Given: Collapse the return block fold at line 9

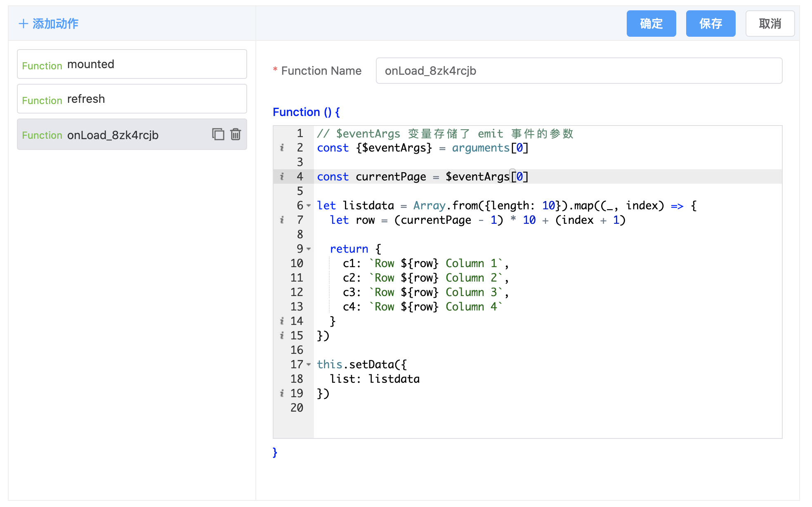Looking at the screenshot, I should click(309, 249).
